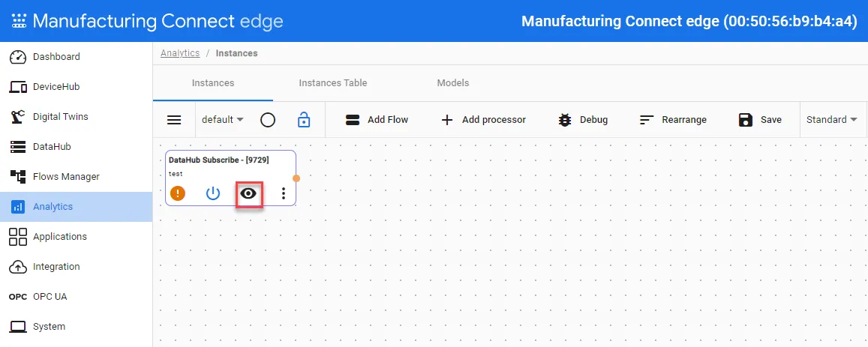The image size is (868, 347).
Task: Click the orange warning icon on the processor
Action: (x=177, y=193)
